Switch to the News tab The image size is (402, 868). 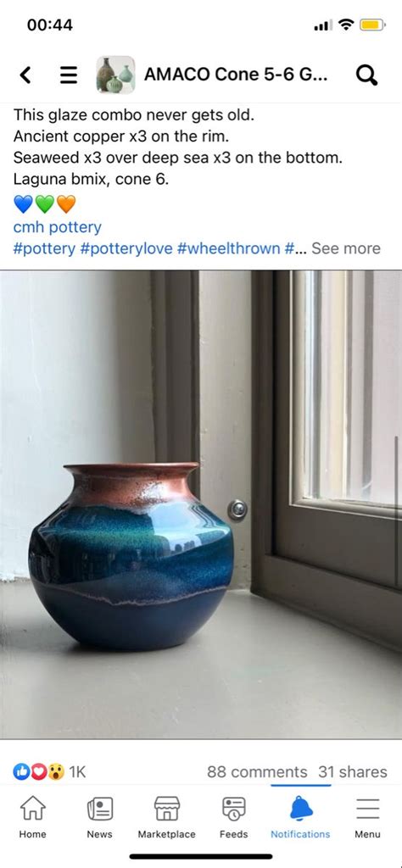100,818
